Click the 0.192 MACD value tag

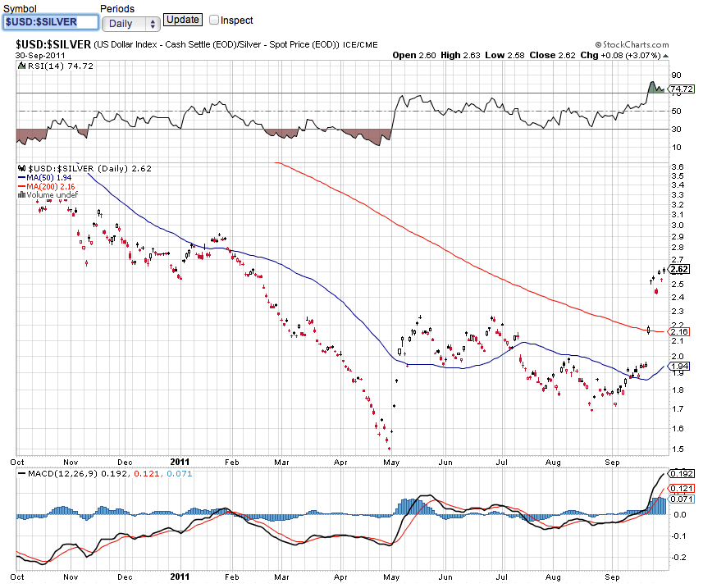point(682,474)
